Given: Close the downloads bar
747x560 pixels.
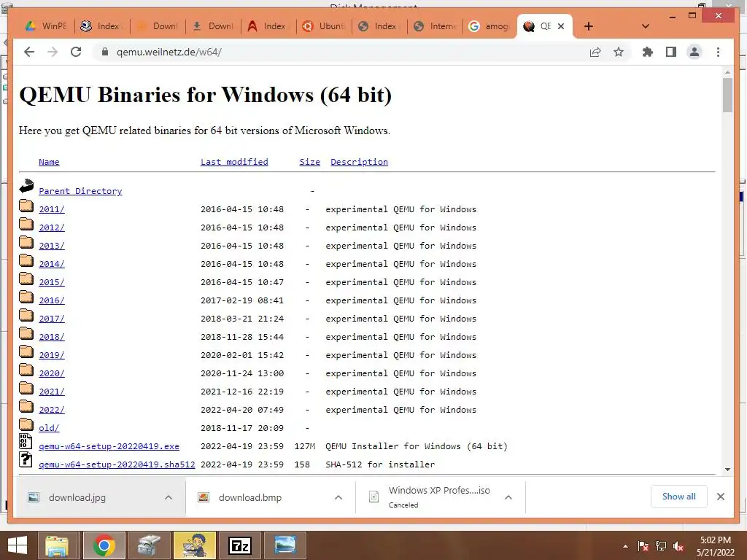Looking at the screenshot, I should pos(720,497).
